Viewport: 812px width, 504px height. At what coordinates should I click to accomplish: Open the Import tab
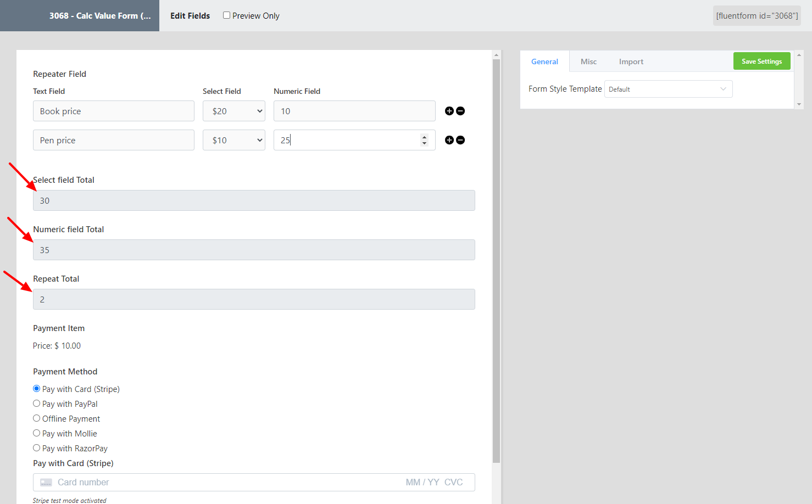(631, 61)
